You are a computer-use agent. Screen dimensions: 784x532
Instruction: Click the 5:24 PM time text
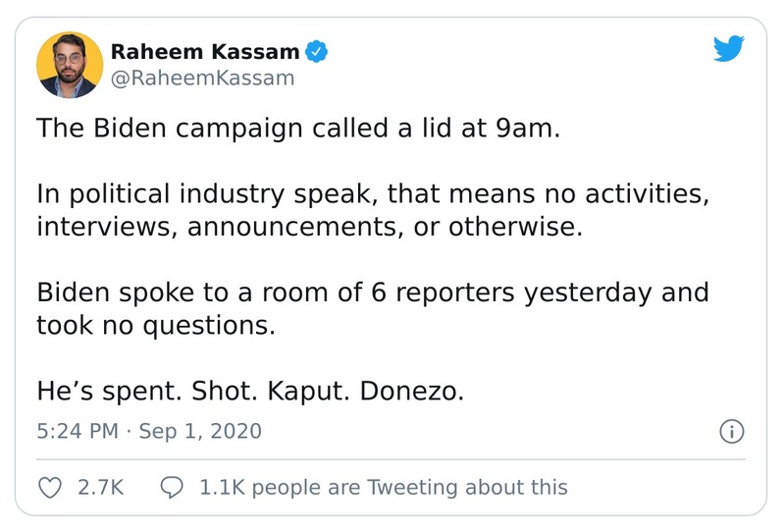[77, 431]
